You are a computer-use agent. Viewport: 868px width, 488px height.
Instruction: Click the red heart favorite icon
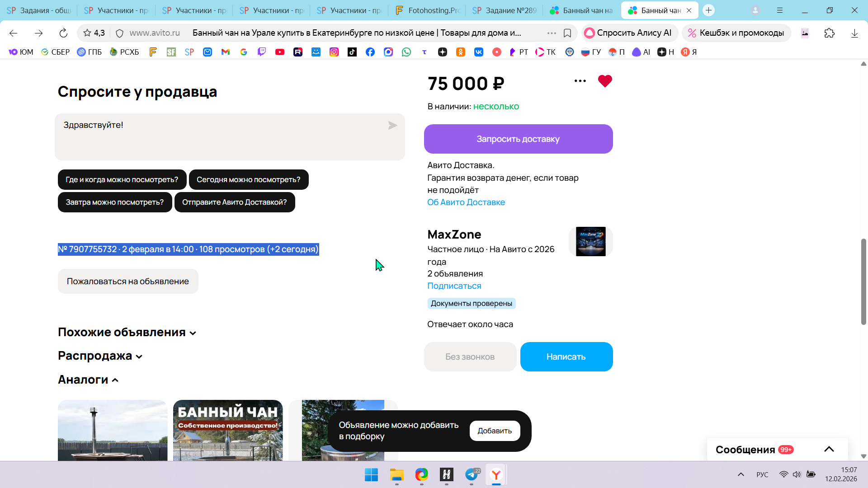click(x=604, y=81)
